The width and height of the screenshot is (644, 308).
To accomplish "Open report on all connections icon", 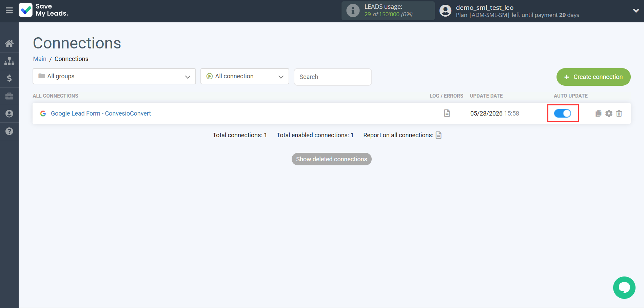I will pyautogui.click(x=438, y=135).
